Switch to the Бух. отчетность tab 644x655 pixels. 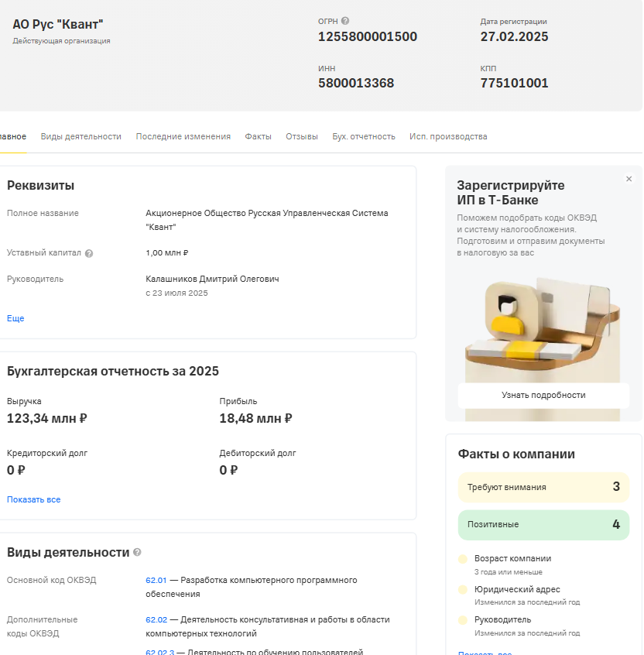pos(363,136)
